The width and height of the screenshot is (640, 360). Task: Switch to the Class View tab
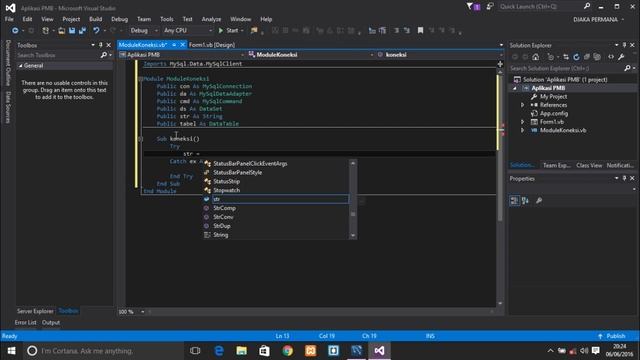(589, 165)
